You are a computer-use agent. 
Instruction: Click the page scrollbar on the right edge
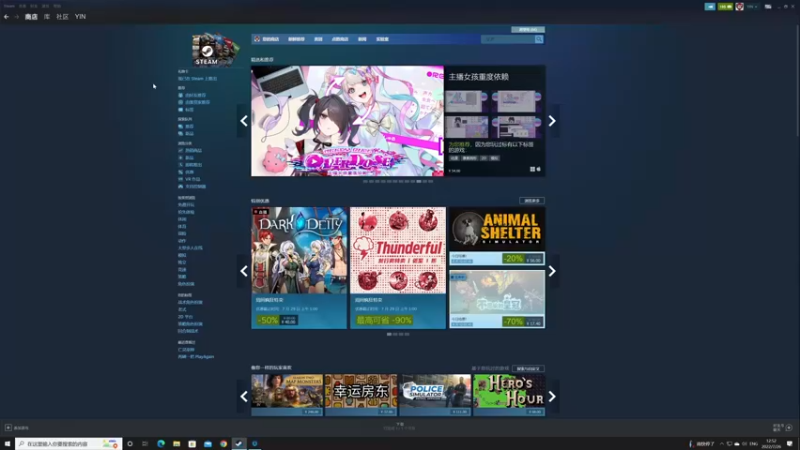(797, 79)
